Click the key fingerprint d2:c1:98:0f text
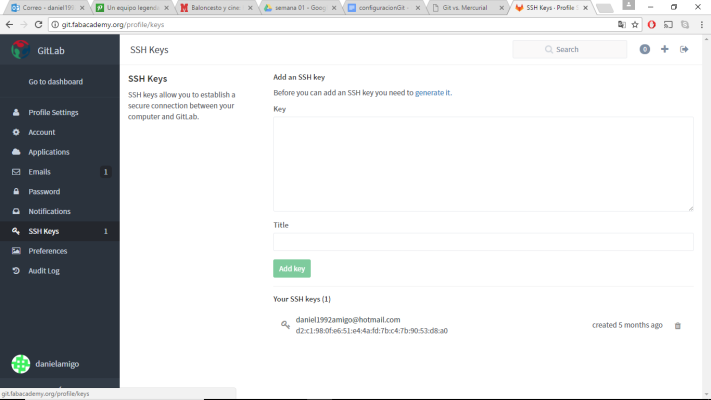The width and height of the screenshot is (711, 400). pos(372,331)
